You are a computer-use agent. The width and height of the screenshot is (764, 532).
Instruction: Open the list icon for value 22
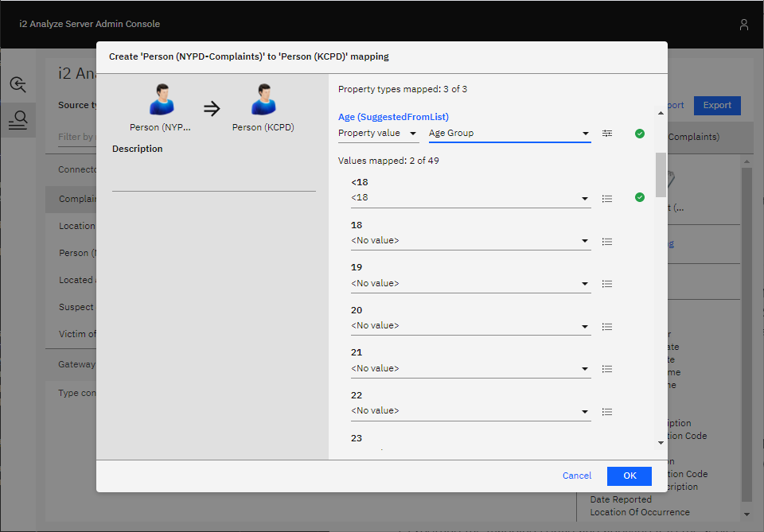pos(607,411)
